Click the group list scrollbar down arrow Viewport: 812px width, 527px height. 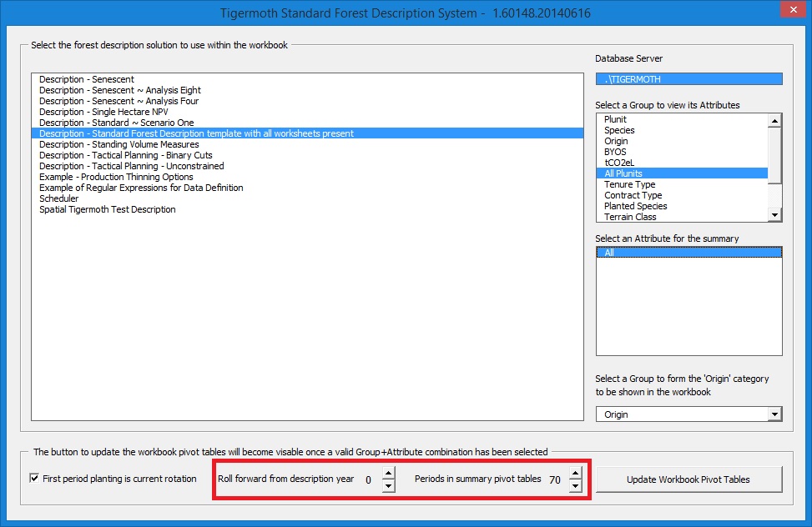click(x=774, y=215)
